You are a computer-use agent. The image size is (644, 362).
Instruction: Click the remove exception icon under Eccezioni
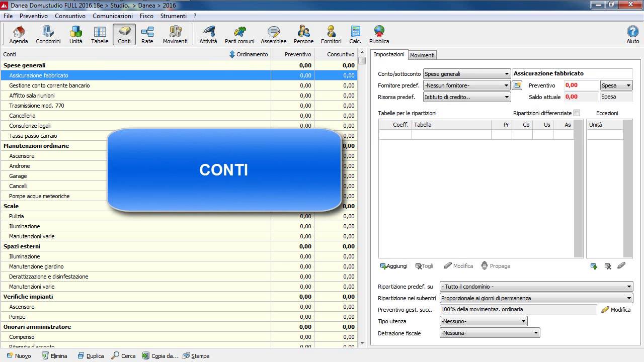(608, 266)
